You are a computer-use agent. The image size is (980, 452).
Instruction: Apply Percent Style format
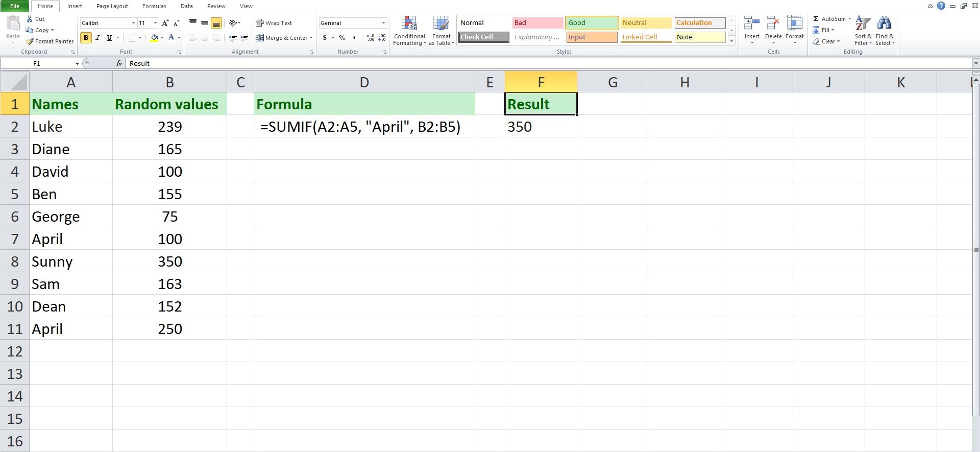pyautogui.click(x=342, y=38)
